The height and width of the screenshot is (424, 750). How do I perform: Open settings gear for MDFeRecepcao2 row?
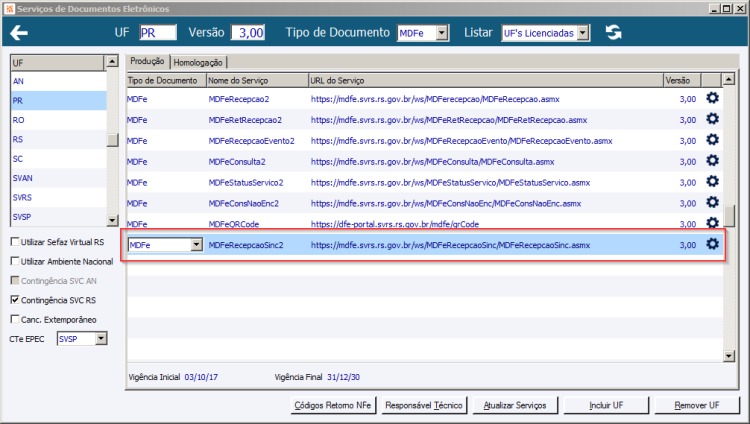(712, 98)
